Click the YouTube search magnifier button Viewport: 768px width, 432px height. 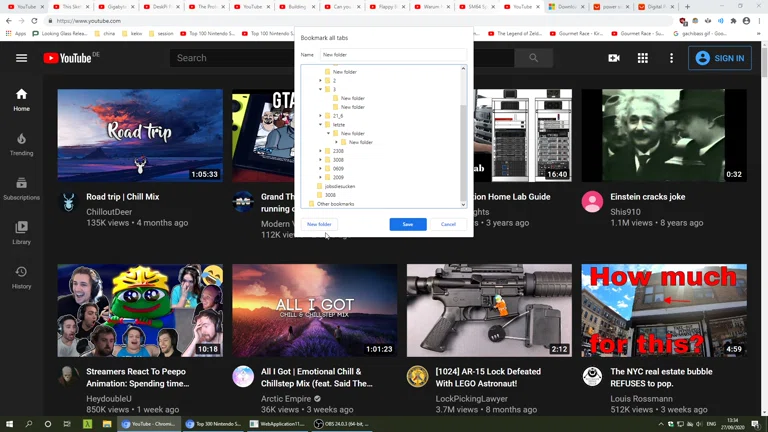click(533, 58)
